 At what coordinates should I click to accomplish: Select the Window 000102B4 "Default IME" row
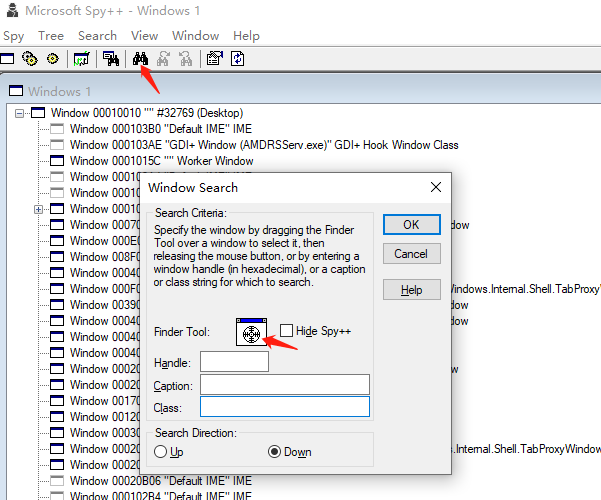(161, 495)
